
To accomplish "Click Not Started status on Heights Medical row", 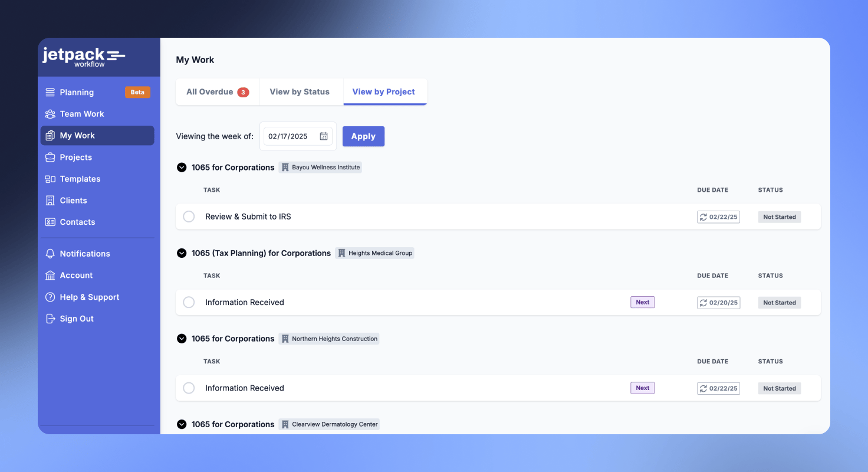I will [x=780, y=303].
